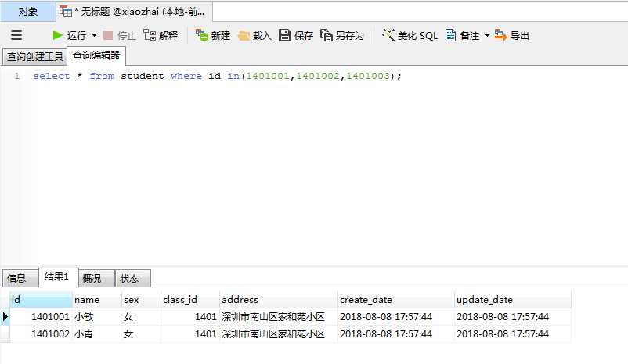This screenshot has height=364, width=628.
Task: Run the query with the green play icon
Action: 57,36
